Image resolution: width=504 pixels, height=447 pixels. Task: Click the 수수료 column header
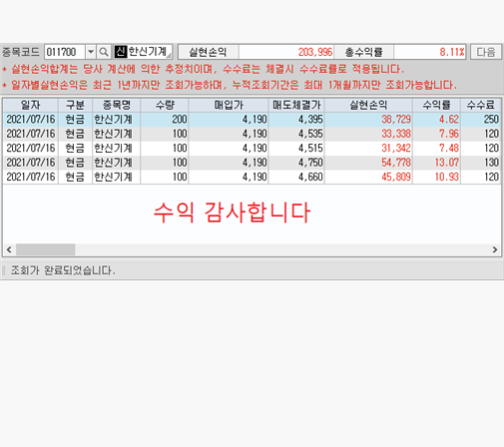(x=481, y=105)
